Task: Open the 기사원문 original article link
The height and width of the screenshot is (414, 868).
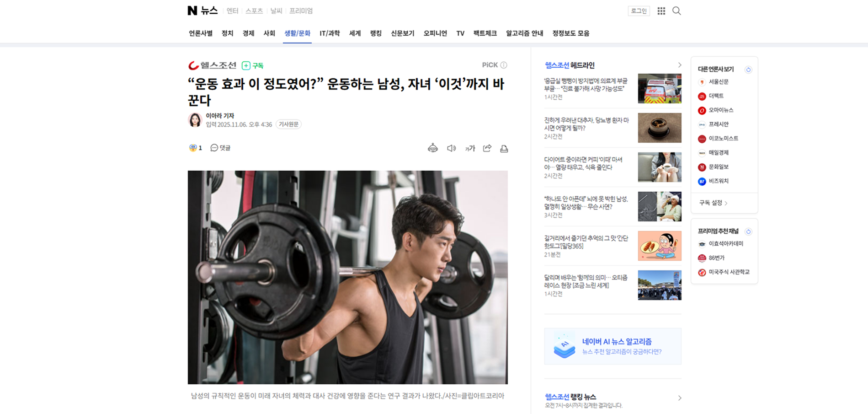Action: point(288,124)
